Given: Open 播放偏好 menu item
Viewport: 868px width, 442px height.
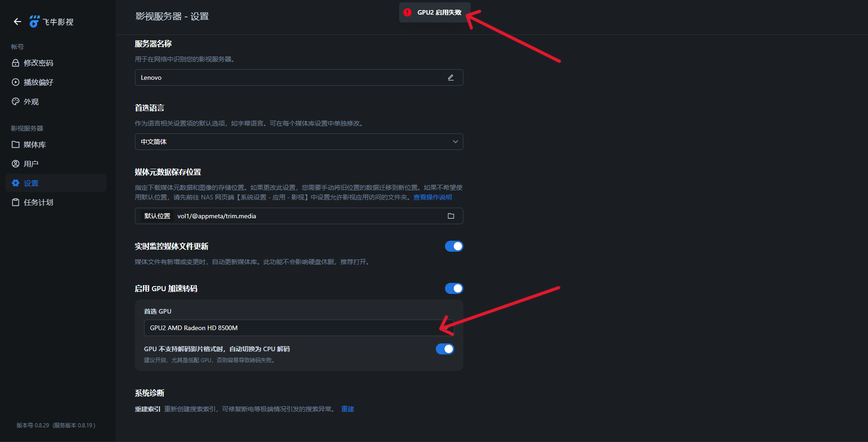Looking at the screenshot, I should click(x=56, y=82).
